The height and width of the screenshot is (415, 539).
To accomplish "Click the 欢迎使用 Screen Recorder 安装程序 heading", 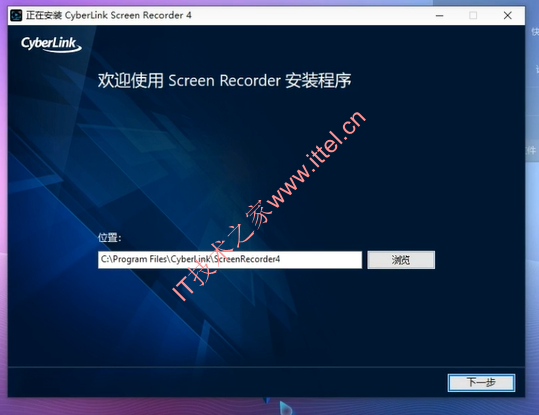I will 224,81.
